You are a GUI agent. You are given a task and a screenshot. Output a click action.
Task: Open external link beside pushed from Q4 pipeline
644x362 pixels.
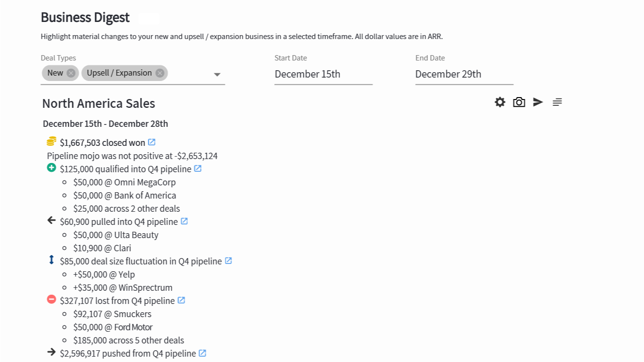[x=202, y=353]
